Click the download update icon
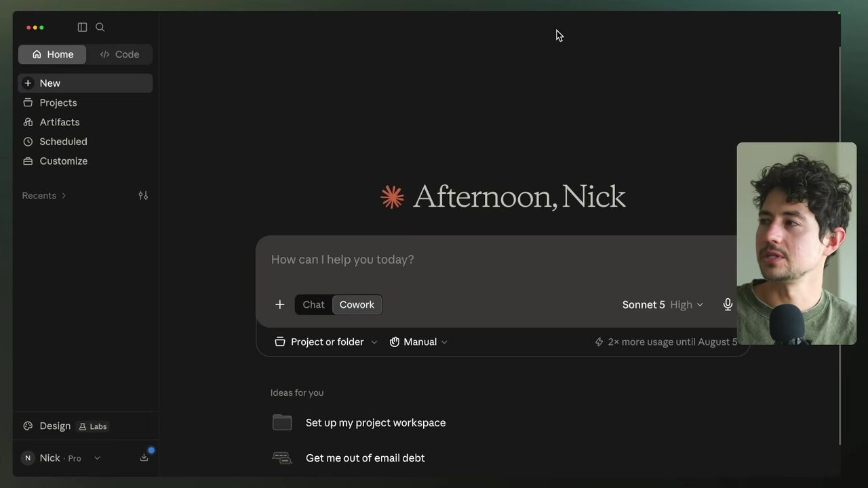 [144, 457]
